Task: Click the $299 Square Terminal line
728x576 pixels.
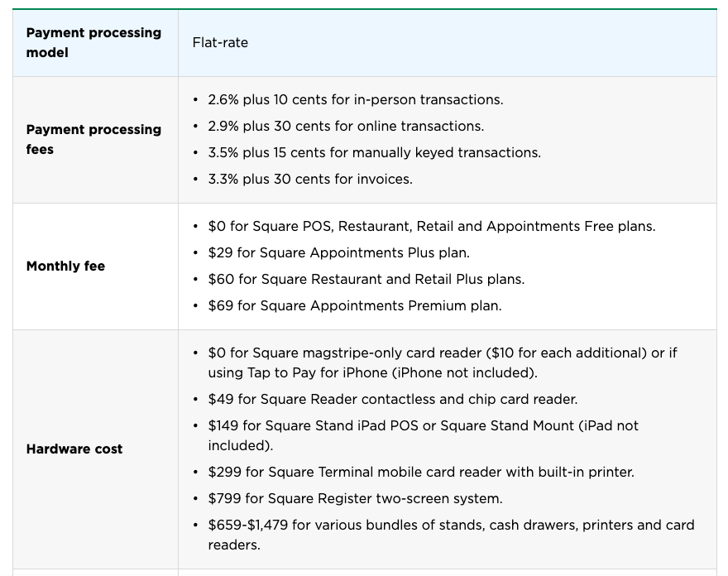Action: (421, 473)
